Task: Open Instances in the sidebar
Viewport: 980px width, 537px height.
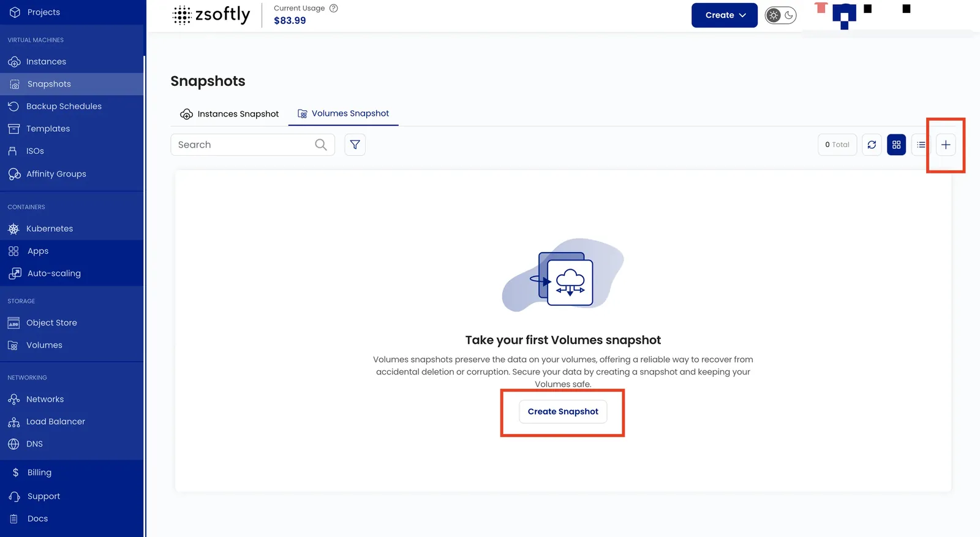Action: tap(46, 61)
